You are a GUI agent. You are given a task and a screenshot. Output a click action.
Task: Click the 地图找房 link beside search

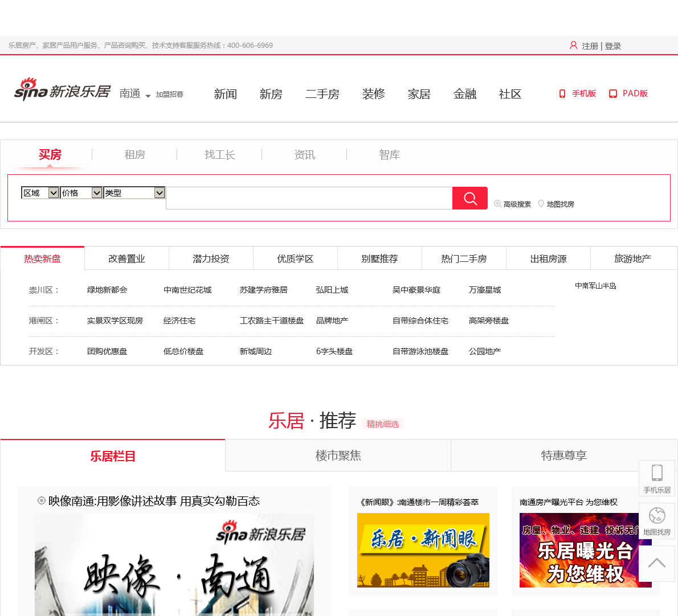[561, 204]
